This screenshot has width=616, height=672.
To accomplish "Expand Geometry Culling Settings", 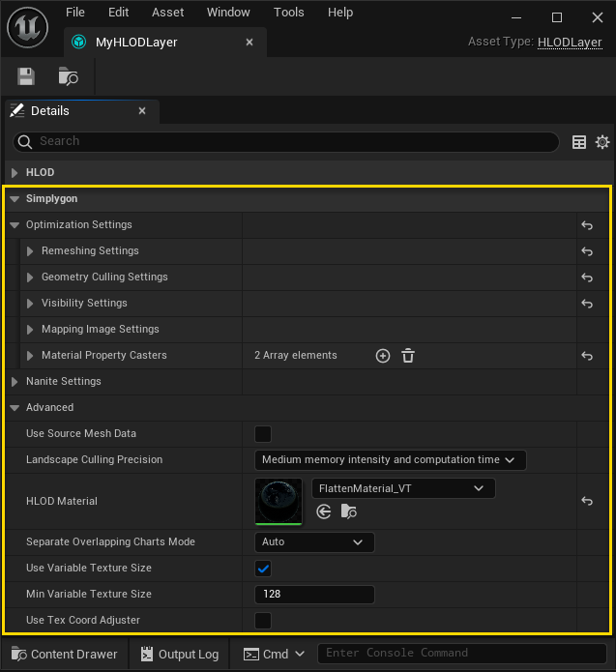I will coord(30,278).
